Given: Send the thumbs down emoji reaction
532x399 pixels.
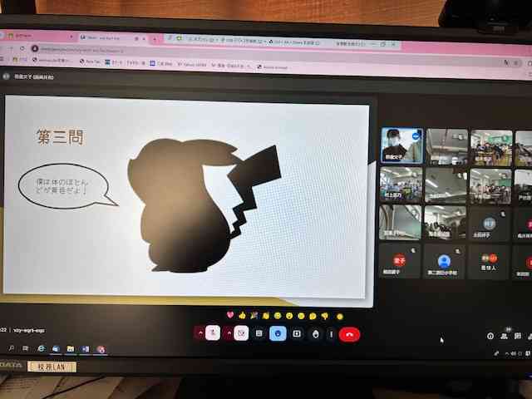Looking at the screenshot, I should pyautogui.click(x=324, y=316).
